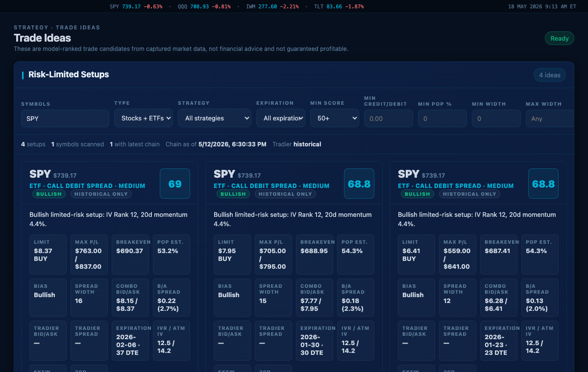Click B/A Spread $0.22 (2.7%) tile
This screenshot has width=588, height=372.
click(x=171, y=298)
